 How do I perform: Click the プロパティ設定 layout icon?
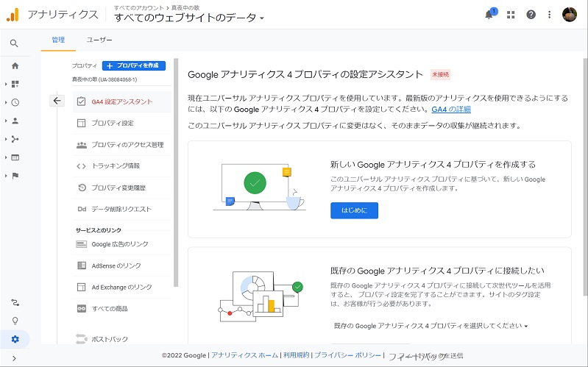tap(82, 123)
